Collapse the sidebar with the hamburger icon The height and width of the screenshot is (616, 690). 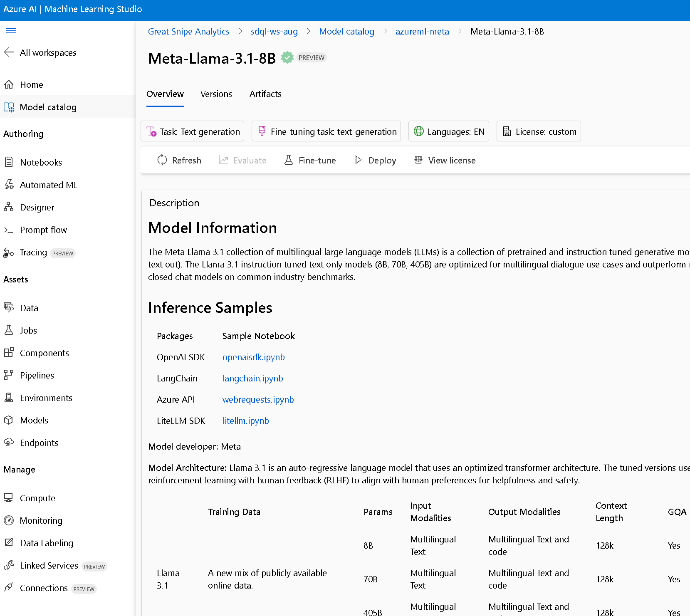(11, 30)
